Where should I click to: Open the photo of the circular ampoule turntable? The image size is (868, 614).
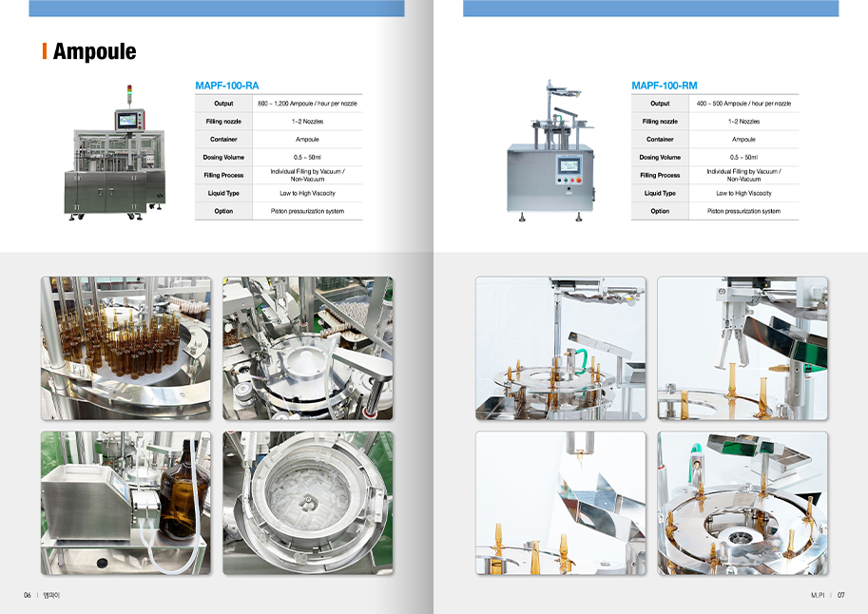pyautogui.click(x=743, y=503)
